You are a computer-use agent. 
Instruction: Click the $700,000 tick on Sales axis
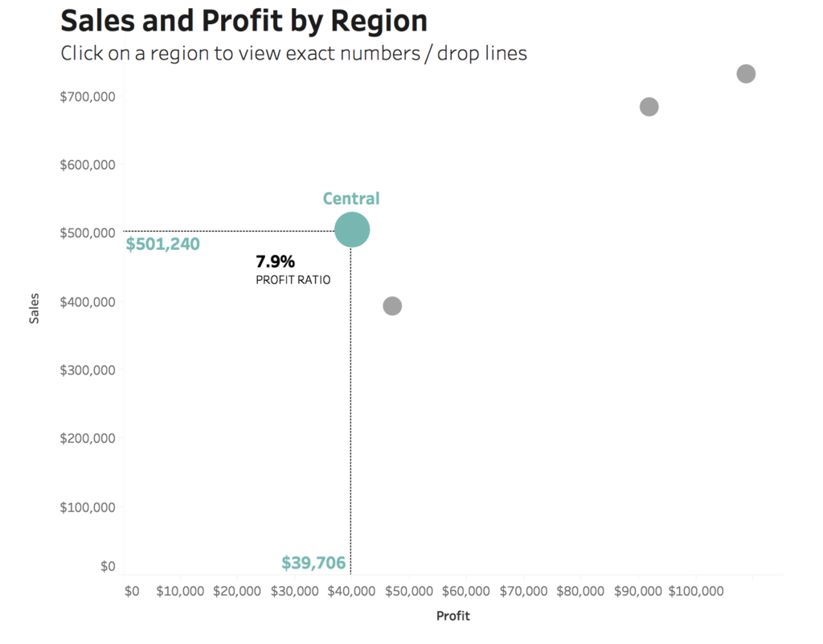(88, 97)
